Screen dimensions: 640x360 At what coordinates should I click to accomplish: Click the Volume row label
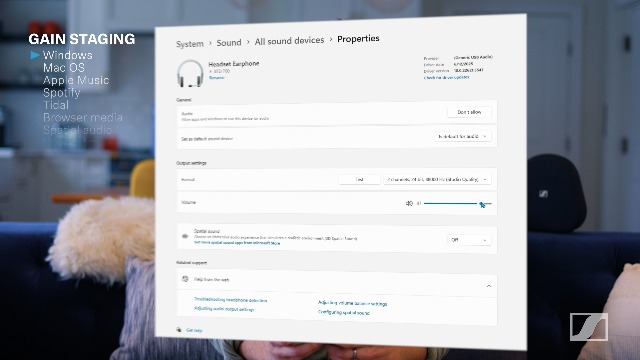[188, 202]
